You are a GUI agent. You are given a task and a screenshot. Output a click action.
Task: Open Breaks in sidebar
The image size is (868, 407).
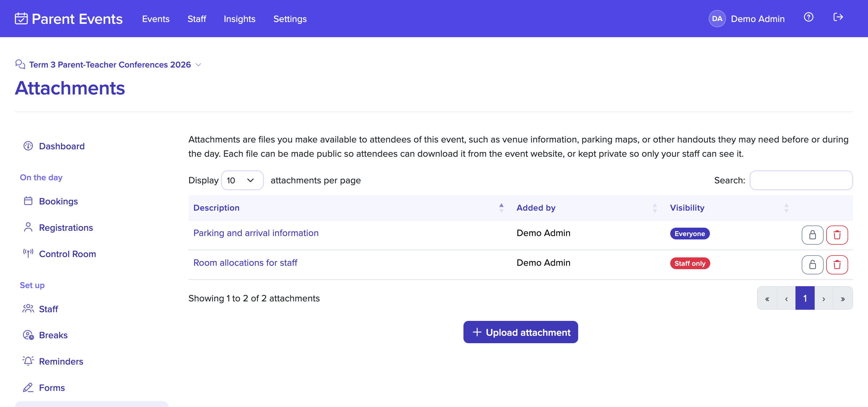coord(53,335)
